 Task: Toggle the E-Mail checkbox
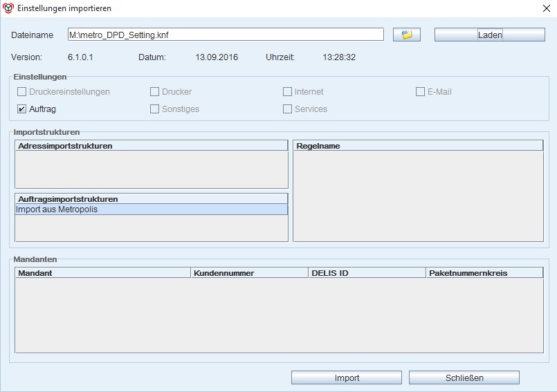tap(421, 92)
